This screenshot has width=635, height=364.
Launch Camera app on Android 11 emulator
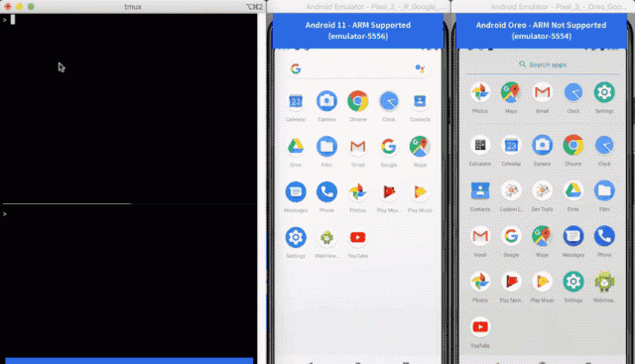point(326,101)
